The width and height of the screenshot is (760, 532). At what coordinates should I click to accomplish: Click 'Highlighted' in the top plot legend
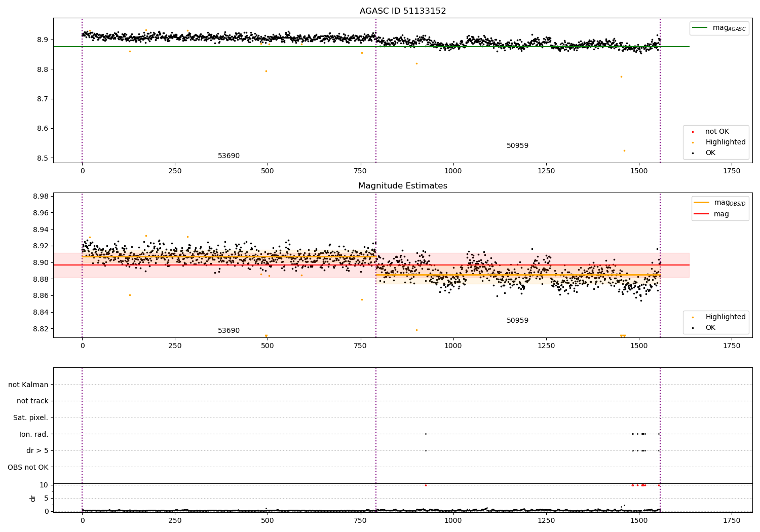[726, 142]
